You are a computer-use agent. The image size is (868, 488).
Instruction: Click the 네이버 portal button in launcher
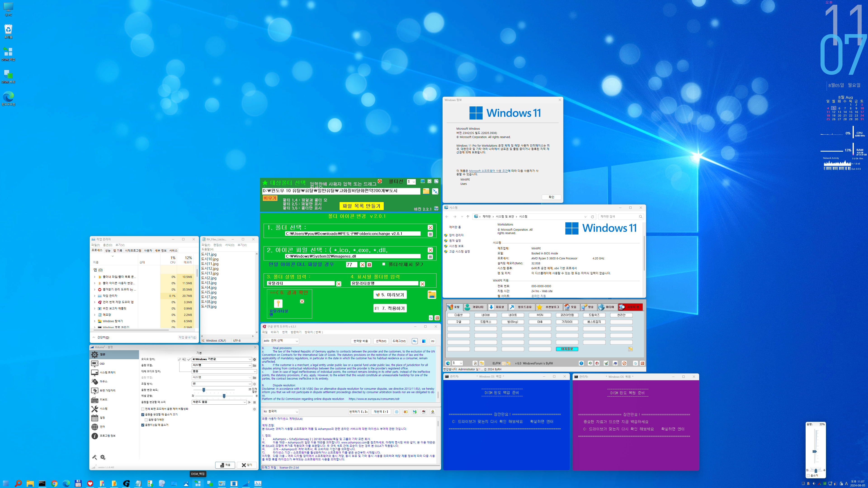486,315
